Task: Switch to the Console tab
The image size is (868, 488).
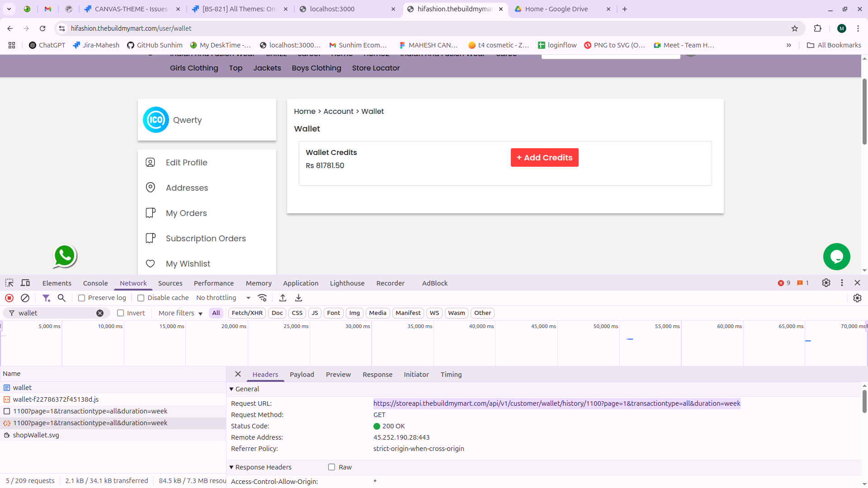Action: 95,283
